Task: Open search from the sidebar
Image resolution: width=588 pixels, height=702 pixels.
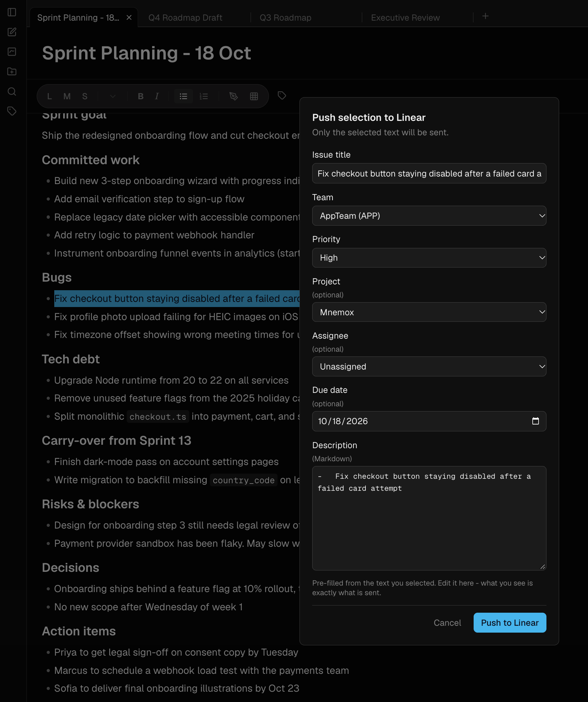Action: pos(12,91)
